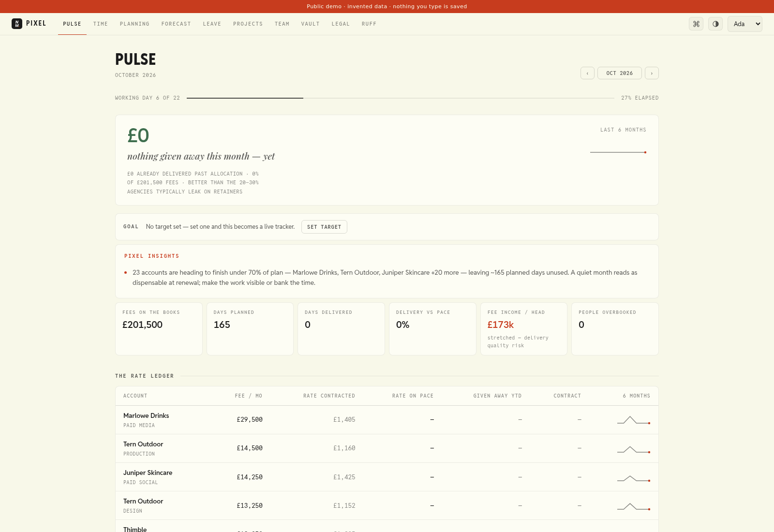Click the Fee / Mo column header
The width and height of the screenshot is (774, 532).
click(249, 396)
